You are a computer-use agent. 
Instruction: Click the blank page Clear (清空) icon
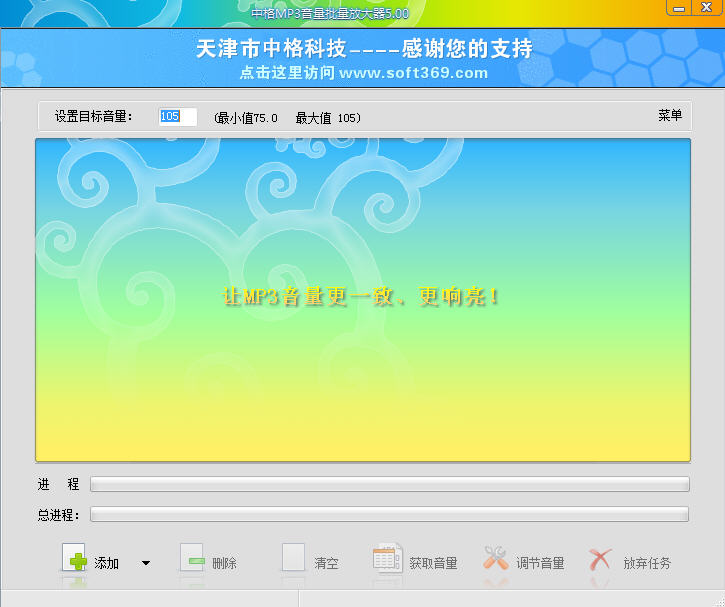click(x=294, y=557)
